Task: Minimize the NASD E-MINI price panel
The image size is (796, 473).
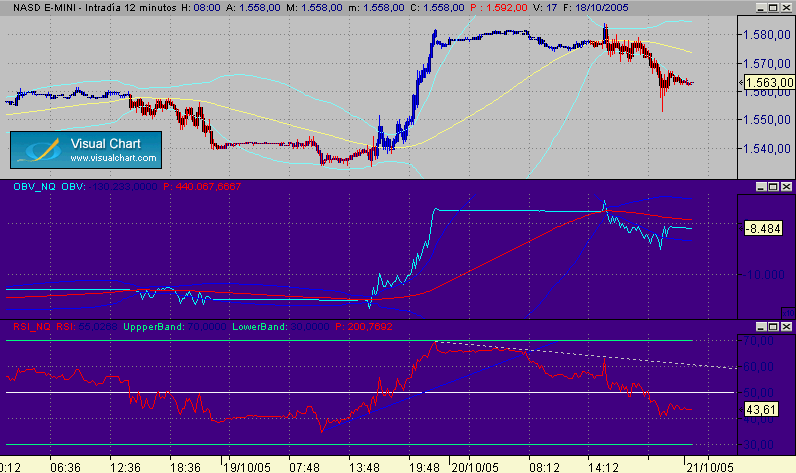Action: pos(760,8)
